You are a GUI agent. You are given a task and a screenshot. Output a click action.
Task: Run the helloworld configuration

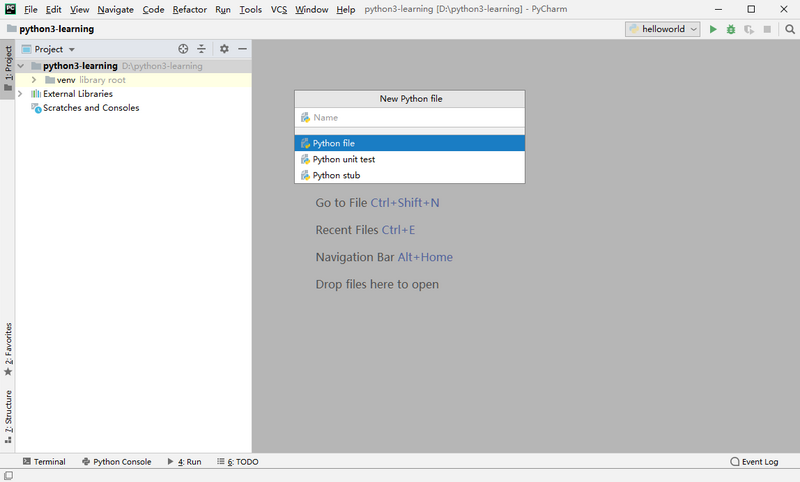point(713,29)
